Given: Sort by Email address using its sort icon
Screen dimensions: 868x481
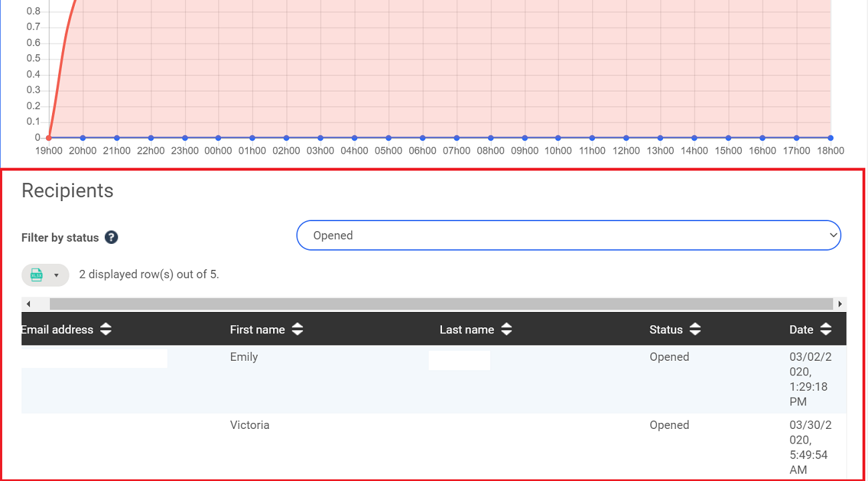Looking at the screenshot, I should pyautogui.click(x=105, y=329).
